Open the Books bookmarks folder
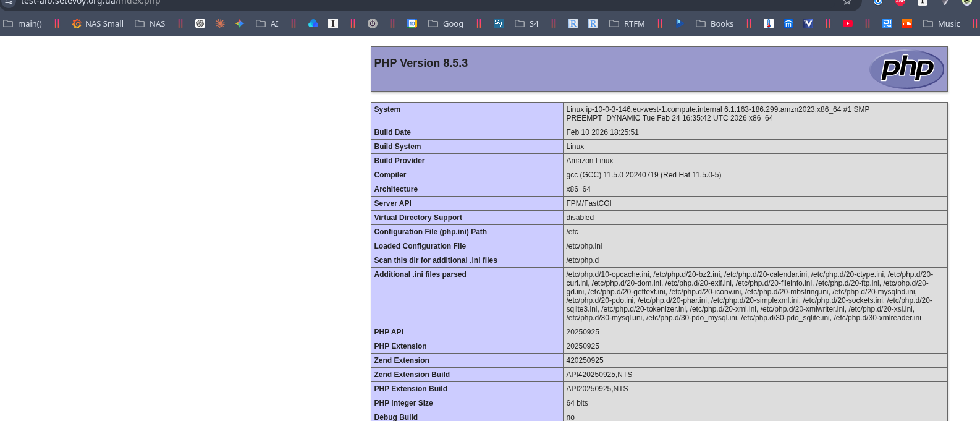 click(x=715, y=23)
